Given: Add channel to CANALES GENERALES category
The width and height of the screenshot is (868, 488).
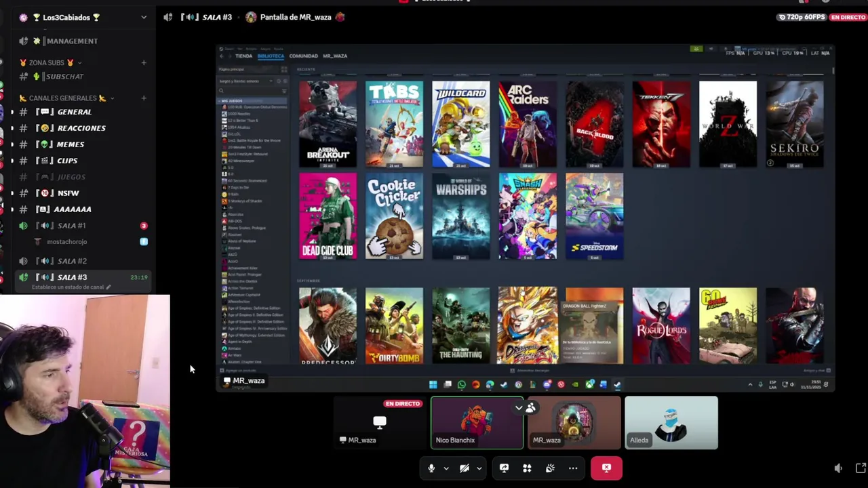Looking at the screenshot, I should pos(143,98).
